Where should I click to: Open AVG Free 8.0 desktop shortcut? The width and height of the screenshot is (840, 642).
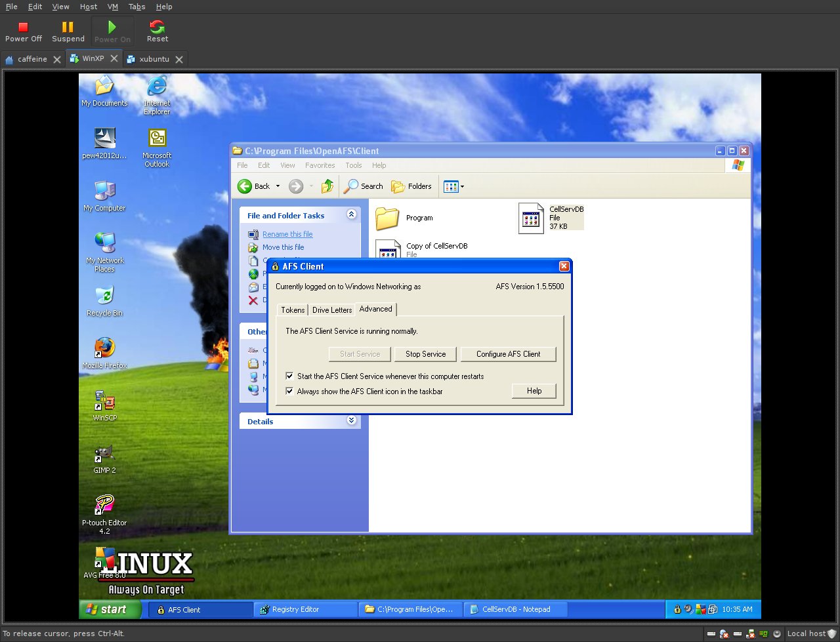pos(104,563)
